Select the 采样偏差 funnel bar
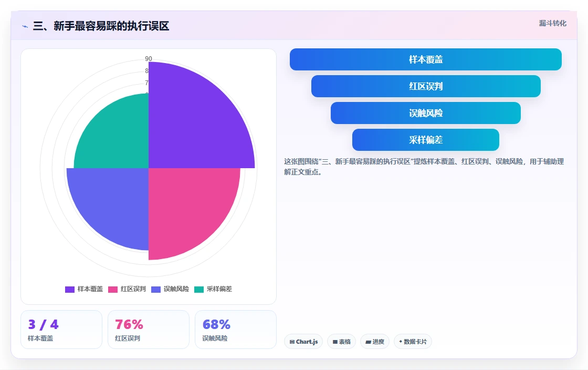The height and width of the screenshot is (370, 588). pyautogui.click(x=426, y=140)
